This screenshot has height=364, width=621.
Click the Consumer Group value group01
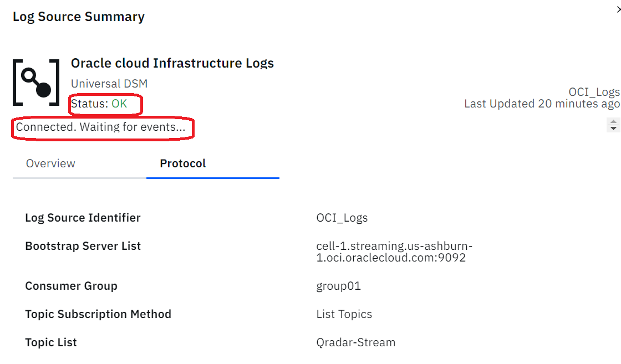[339, 286]
